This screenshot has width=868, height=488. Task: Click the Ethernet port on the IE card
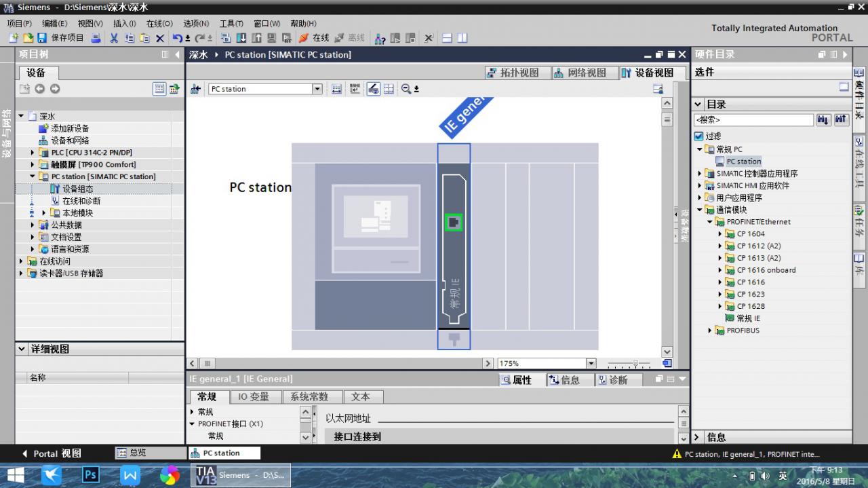point(454,222)
